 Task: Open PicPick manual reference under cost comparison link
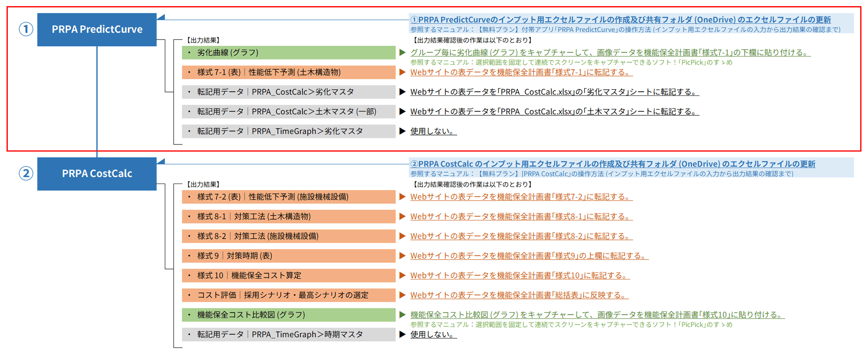(x=571, y=325)
